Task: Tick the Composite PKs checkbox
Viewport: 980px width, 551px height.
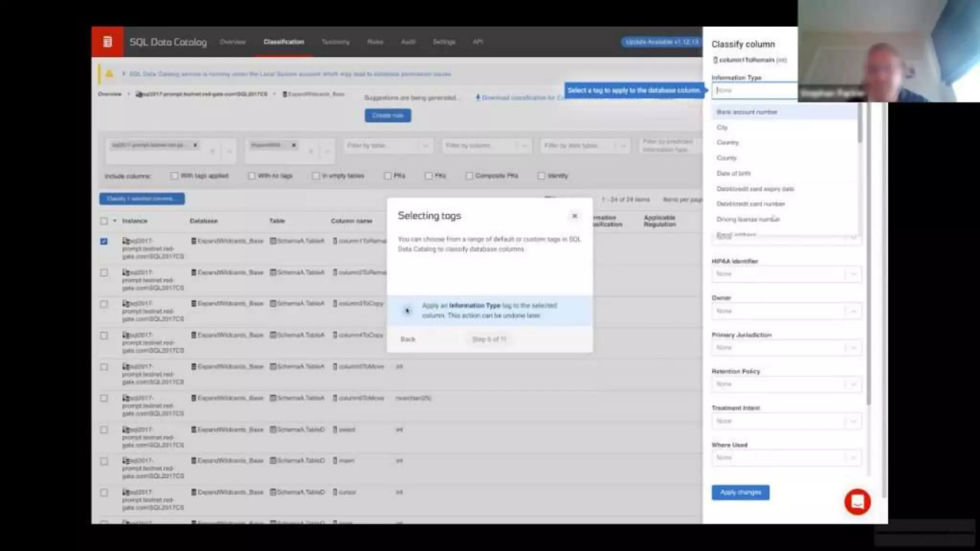Action: pyautogui.click(x=469, y=176)
